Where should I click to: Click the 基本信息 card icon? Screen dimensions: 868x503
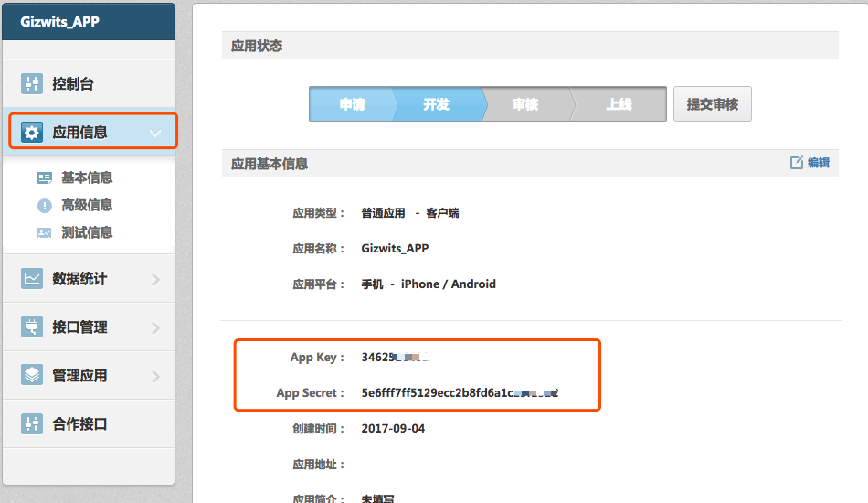(x=44, y=178)
